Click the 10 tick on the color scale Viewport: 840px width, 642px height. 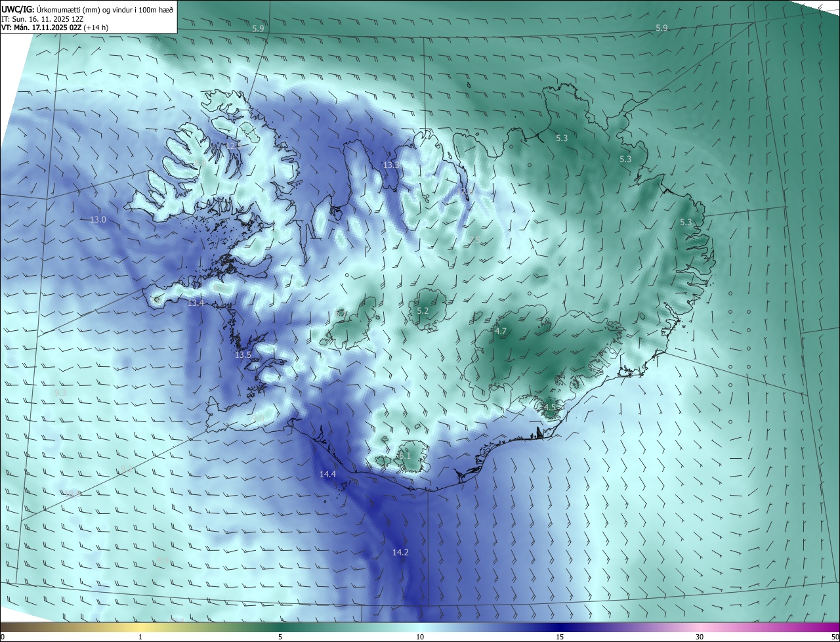point(420,637)
